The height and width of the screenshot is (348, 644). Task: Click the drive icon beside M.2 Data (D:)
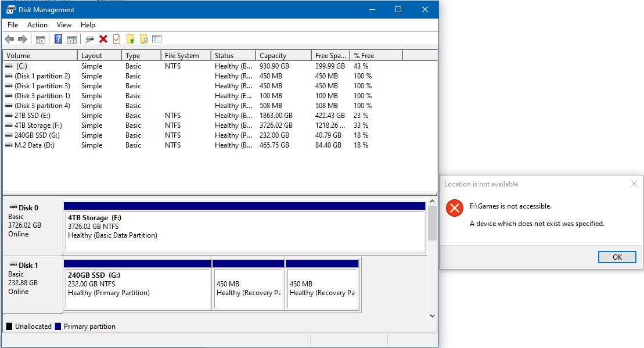pyautogui.click(x=9, y=145)
